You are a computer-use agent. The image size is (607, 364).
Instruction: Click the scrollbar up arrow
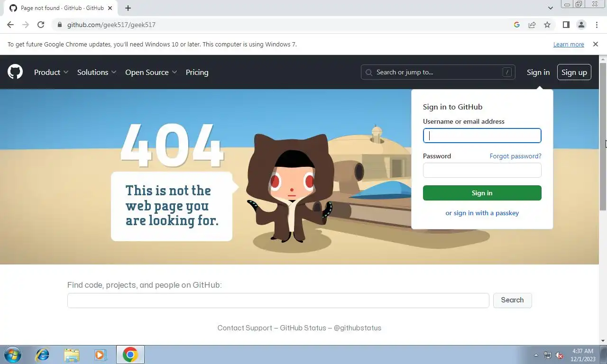(603, 59)
